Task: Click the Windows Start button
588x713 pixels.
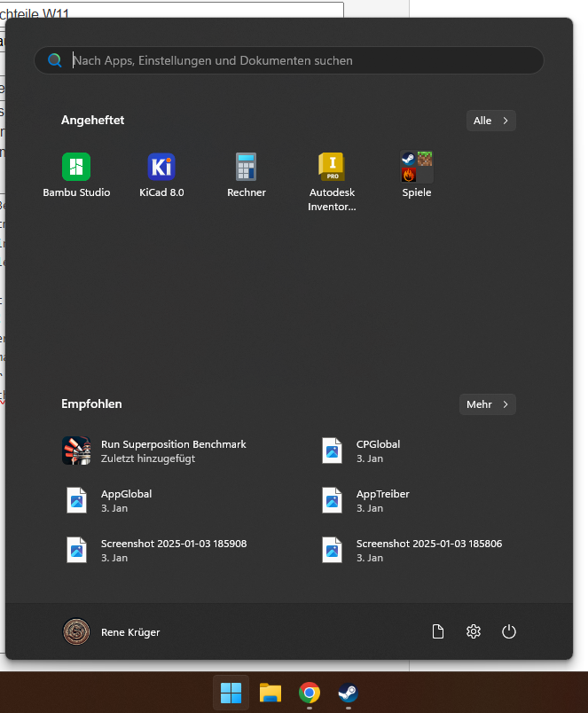Action: click(x=231, y=693)
